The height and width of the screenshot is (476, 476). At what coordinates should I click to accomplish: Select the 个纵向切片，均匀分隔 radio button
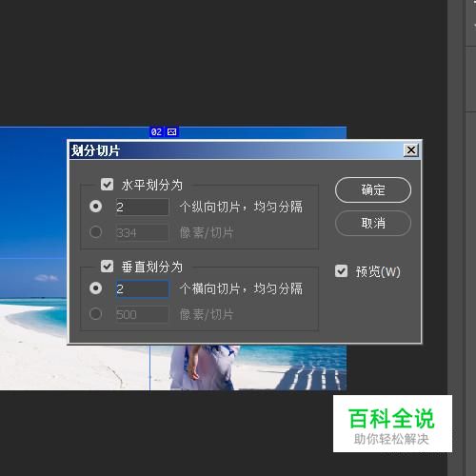coord(95,207)
